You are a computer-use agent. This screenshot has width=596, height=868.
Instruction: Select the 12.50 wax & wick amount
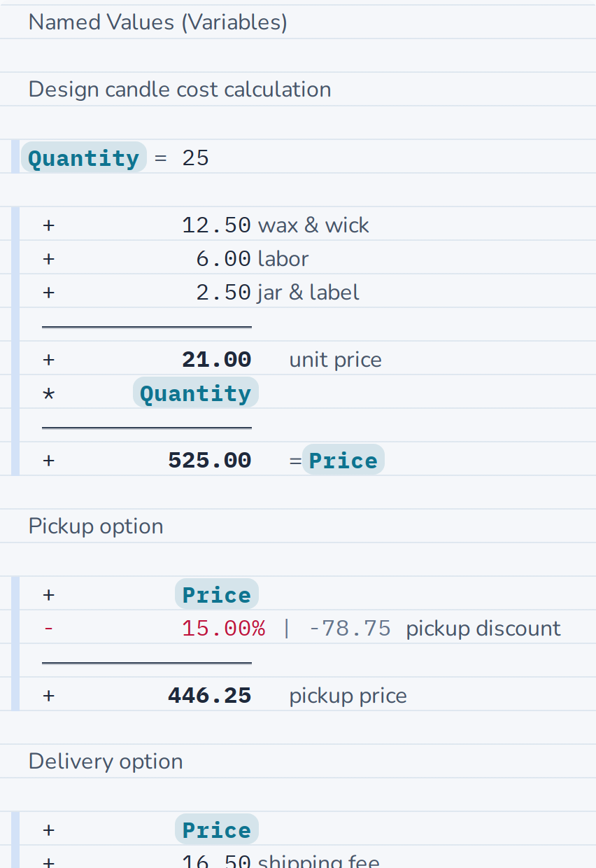click(216, 225)
